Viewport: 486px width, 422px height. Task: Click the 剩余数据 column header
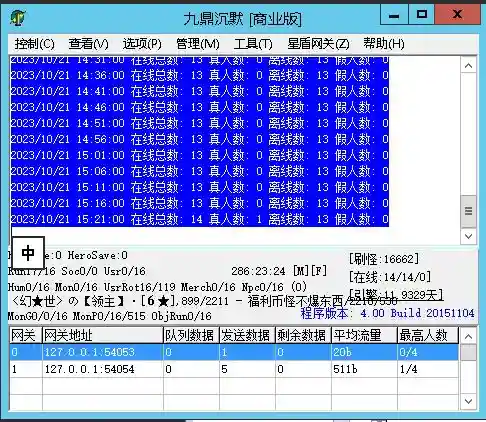click(x=303, y=335)
